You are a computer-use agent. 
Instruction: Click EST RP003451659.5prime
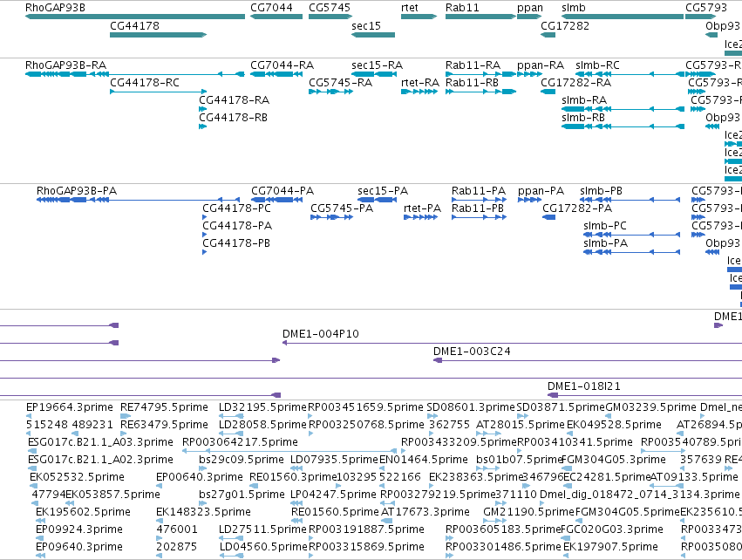click(310, 416)
